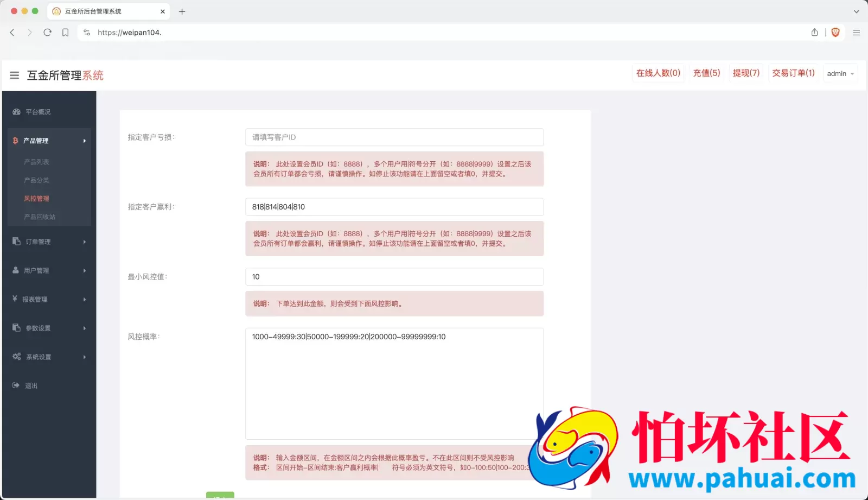Viewport: 868px width, 500px height.
Task: Click 退出 to log out
Action: coord(31,385)
